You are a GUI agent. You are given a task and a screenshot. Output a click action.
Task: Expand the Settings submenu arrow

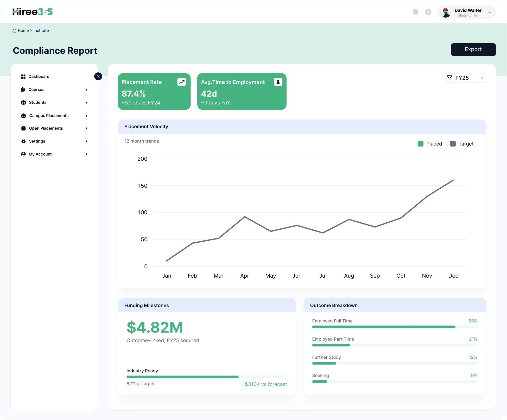(x=86, y=141)
